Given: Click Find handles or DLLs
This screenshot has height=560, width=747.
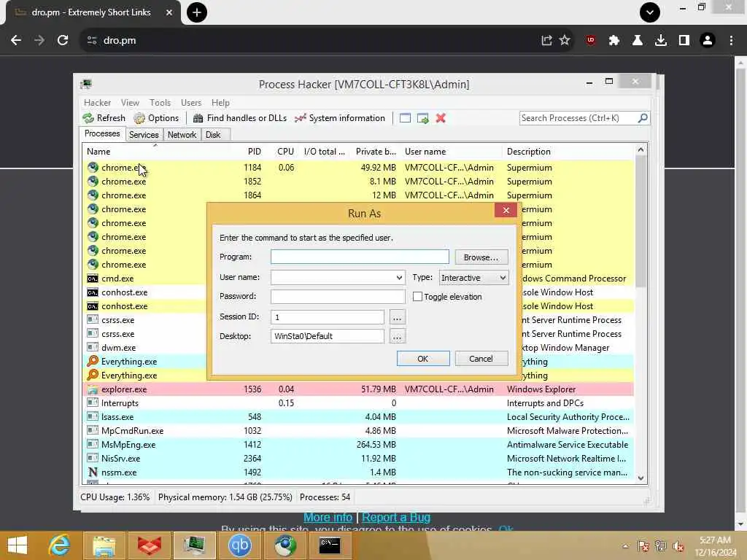Looking at the screenshot, I should 239,118.
